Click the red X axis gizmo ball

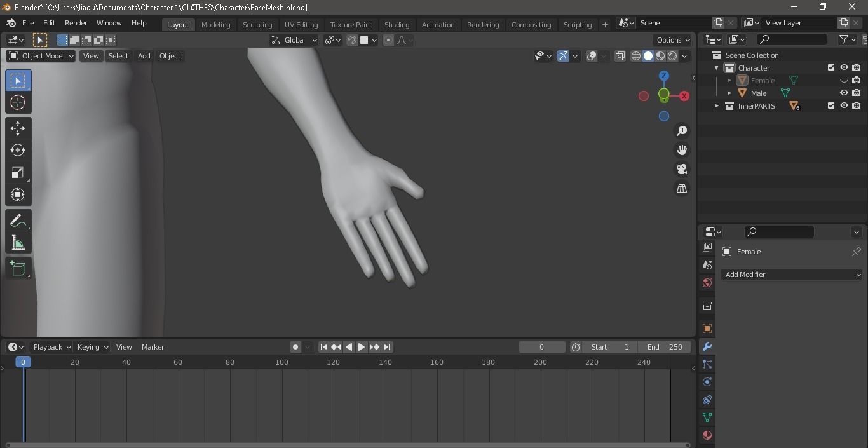pos(684,96)
